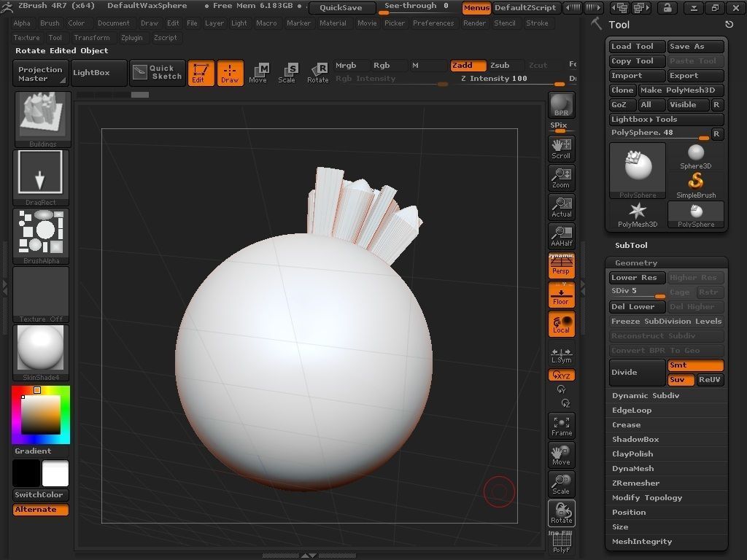Toggle Draw mode
Viewport: 747px width, 560px height.
tap(230, 73)
